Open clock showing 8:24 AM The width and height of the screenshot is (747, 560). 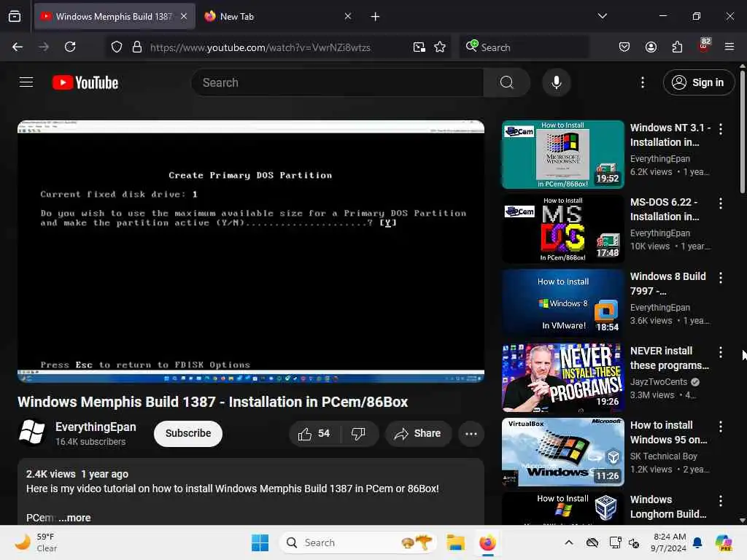(x=669, y=542)
